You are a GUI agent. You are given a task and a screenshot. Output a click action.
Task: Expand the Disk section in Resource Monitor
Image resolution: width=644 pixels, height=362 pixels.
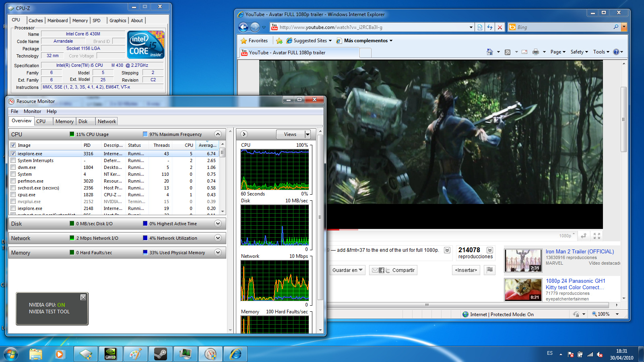(x=218, y=224)
